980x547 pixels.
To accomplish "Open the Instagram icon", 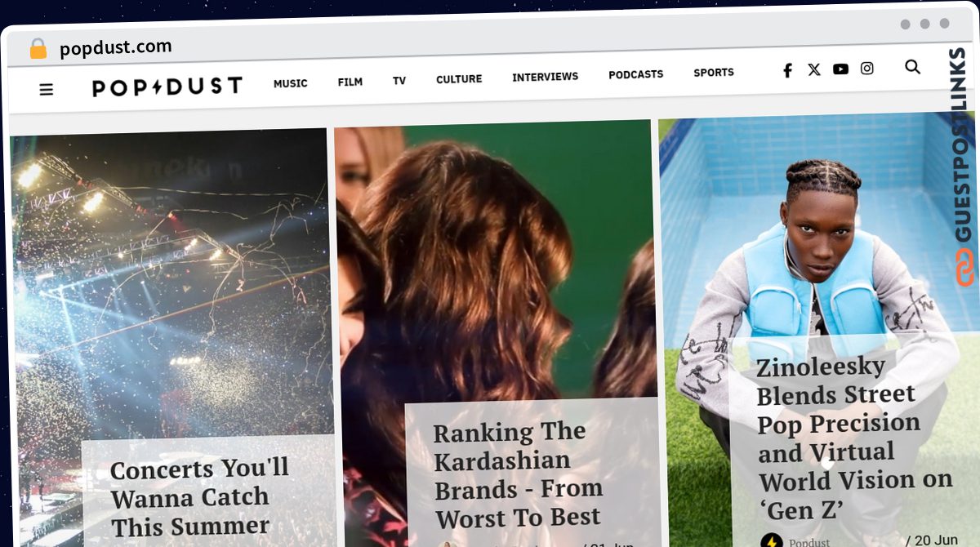I will pyautogui.click(x=867, y=69).
